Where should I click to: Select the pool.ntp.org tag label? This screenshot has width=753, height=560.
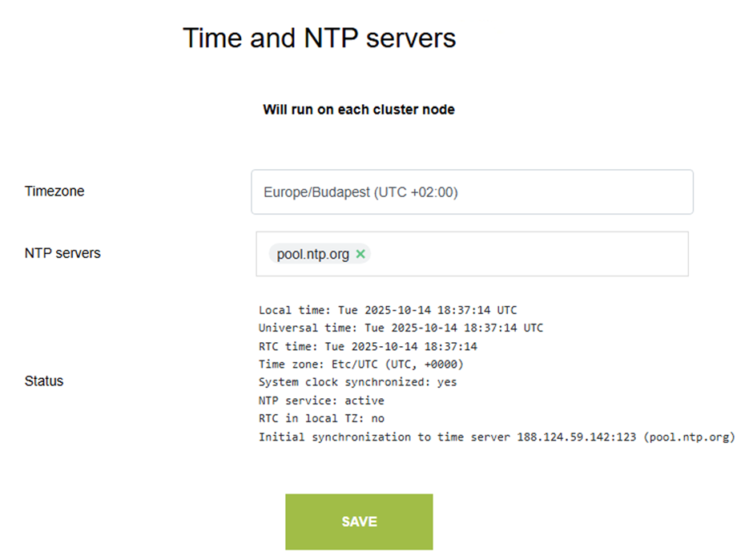312,254
